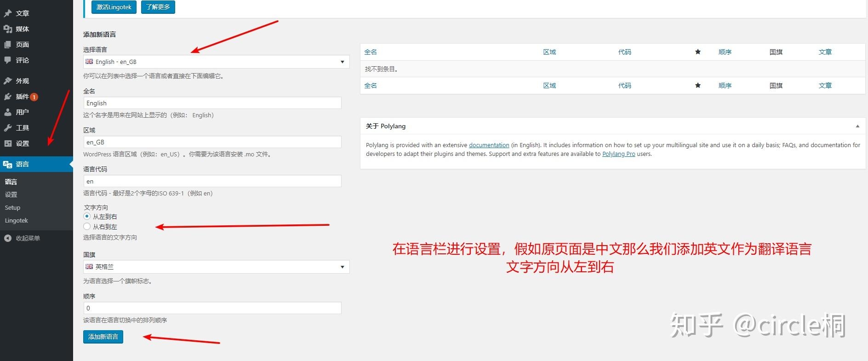Click the 语言代码 input containing en
This screenshot has width=868, height=361.
tap(212, 181)
